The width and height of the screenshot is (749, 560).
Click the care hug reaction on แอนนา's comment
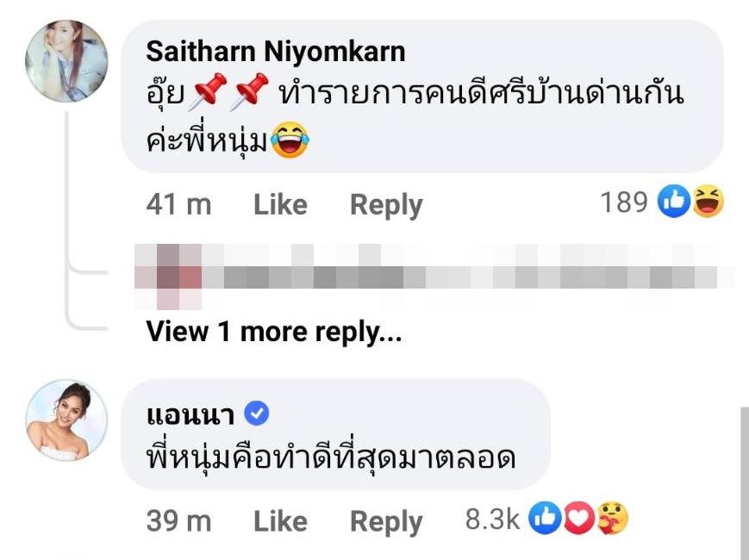pos(612,520)
